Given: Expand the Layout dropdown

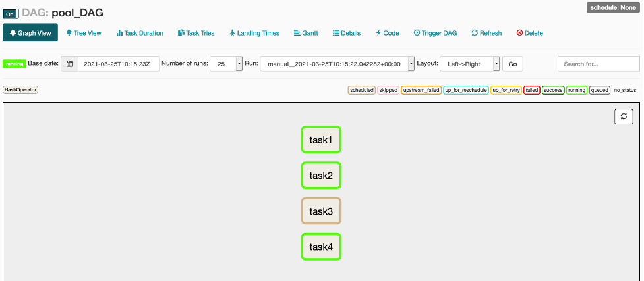Looking at the screenshot, I should [470, 64].
